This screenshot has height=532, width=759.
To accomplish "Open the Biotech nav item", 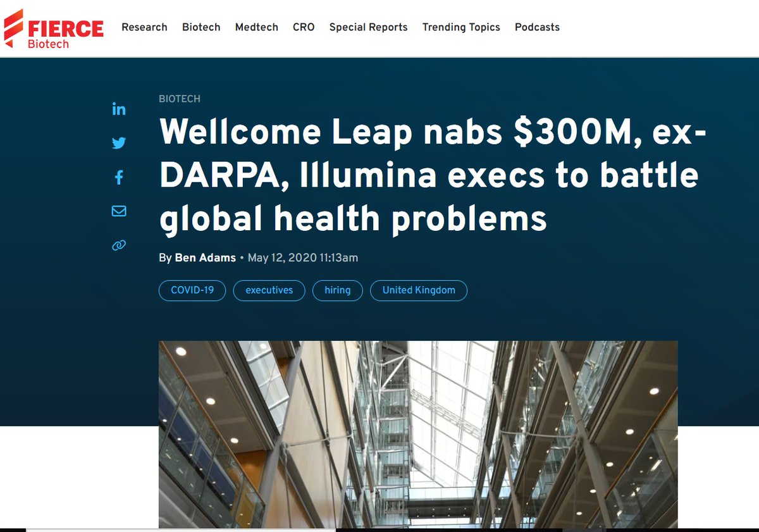I will (x=201, y=27).
